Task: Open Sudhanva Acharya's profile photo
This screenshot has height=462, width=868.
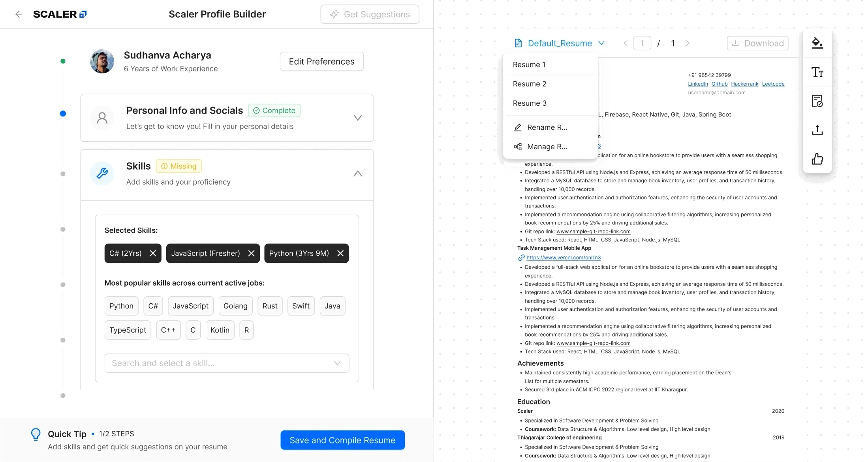Action: 102,61
